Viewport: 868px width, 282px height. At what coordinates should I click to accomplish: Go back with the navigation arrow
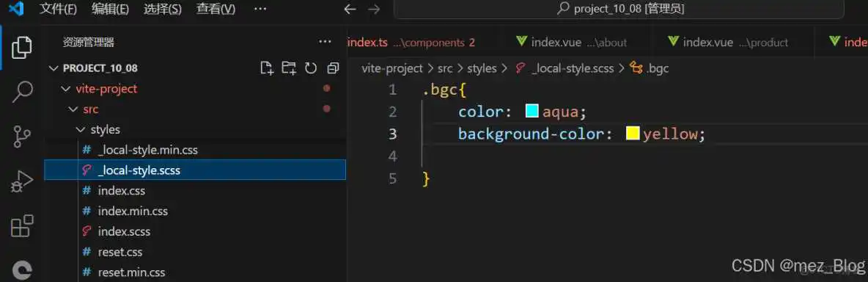click(x=349, y=10)
